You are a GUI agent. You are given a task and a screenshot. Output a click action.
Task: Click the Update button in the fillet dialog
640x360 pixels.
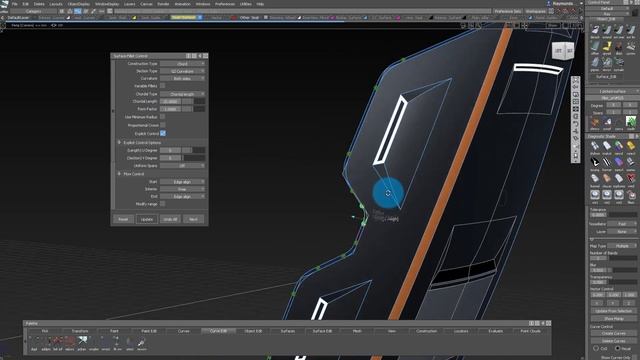click(147, 219)
